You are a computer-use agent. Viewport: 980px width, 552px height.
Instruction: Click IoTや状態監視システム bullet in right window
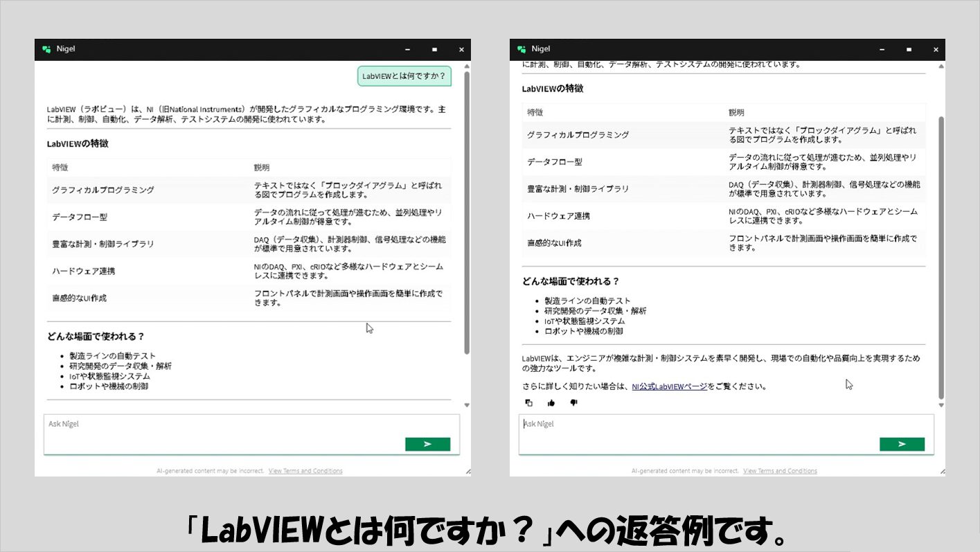click(x=585, y=321)
